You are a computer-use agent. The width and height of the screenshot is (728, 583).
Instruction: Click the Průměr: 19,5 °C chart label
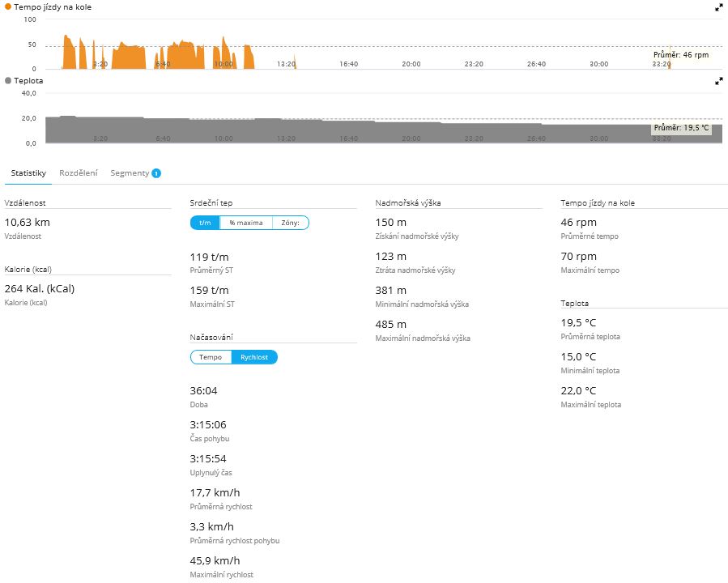coord(681,128)
